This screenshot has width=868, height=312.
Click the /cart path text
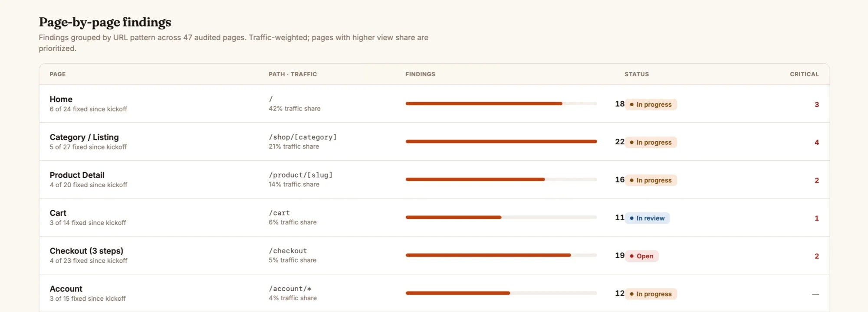pyautogui.click(x=279, y=213)
